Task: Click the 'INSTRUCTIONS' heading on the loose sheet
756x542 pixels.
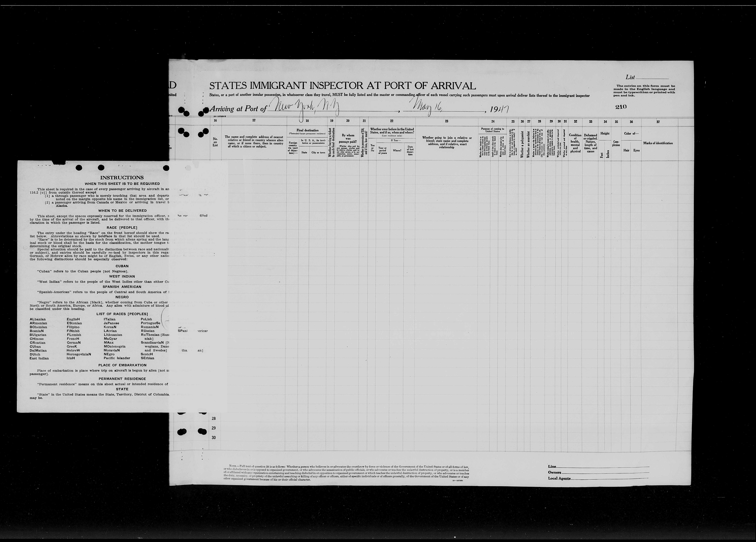Action: tap(122, 178)
